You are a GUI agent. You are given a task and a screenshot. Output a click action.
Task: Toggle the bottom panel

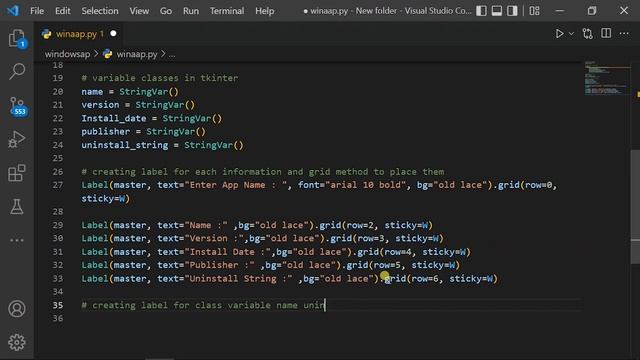tap(497, 11)
